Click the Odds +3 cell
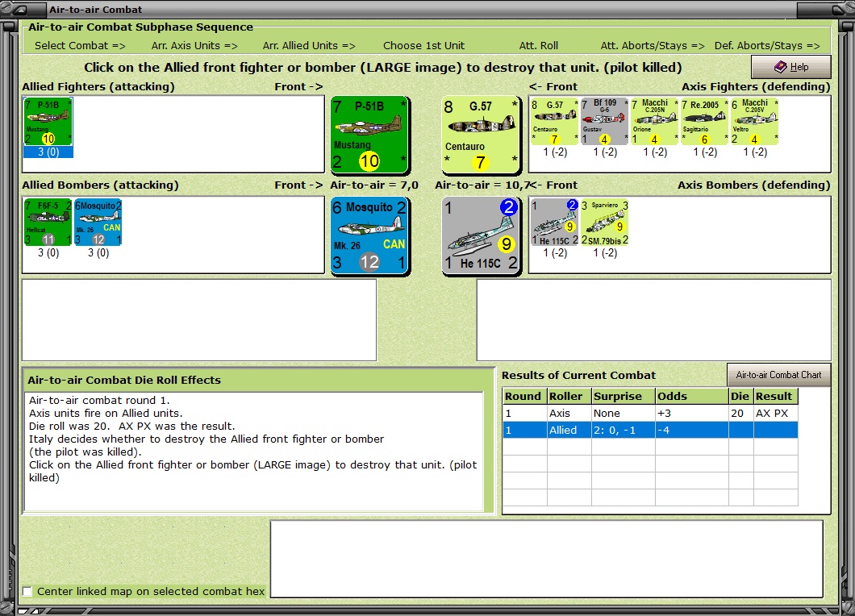Image resolution: width=855 pixels, height=616 pixels. (x=691, y=413)
